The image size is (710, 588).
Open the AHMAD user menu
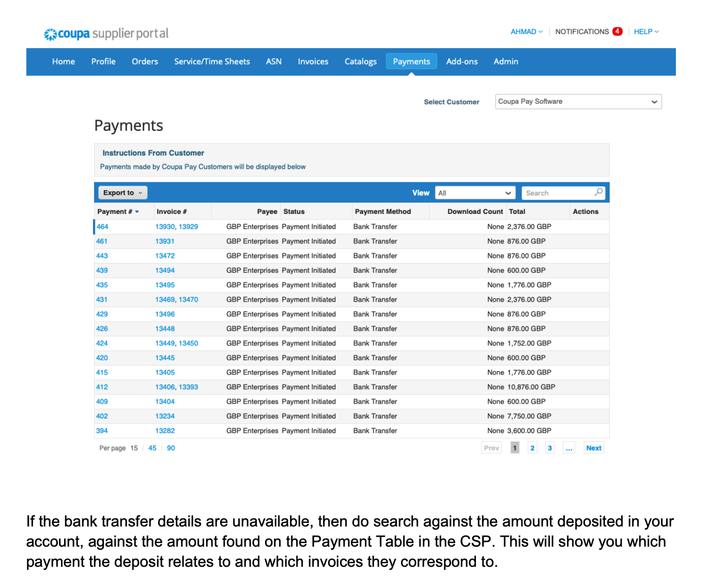[527, 32]
